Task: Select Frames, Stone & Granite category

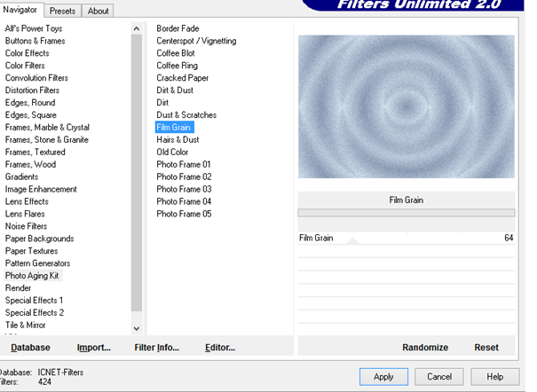Action: click(47, 139)
